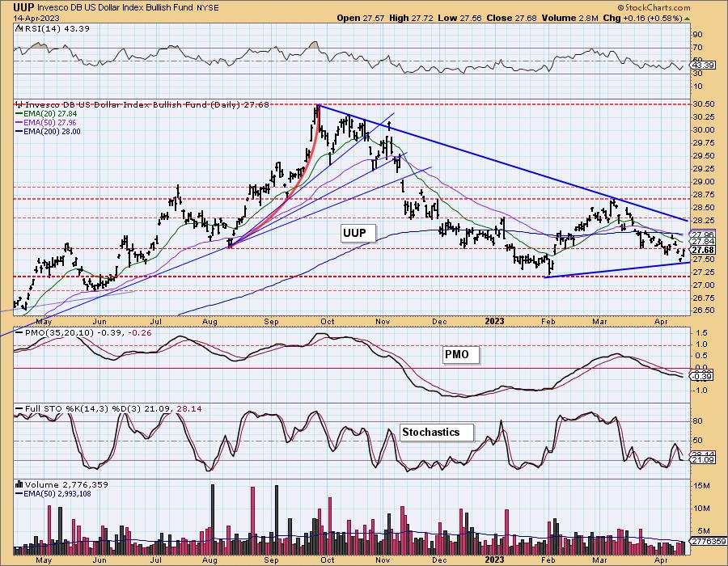Click the price-bar icon before the Daily legend

coord(19,104)
